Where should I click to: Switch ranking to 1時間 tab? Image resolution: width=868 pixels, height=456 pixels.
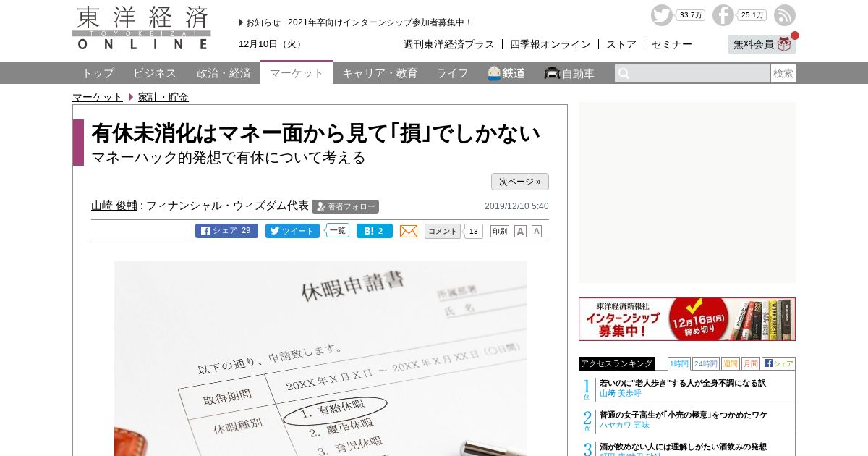coord(678,363)
